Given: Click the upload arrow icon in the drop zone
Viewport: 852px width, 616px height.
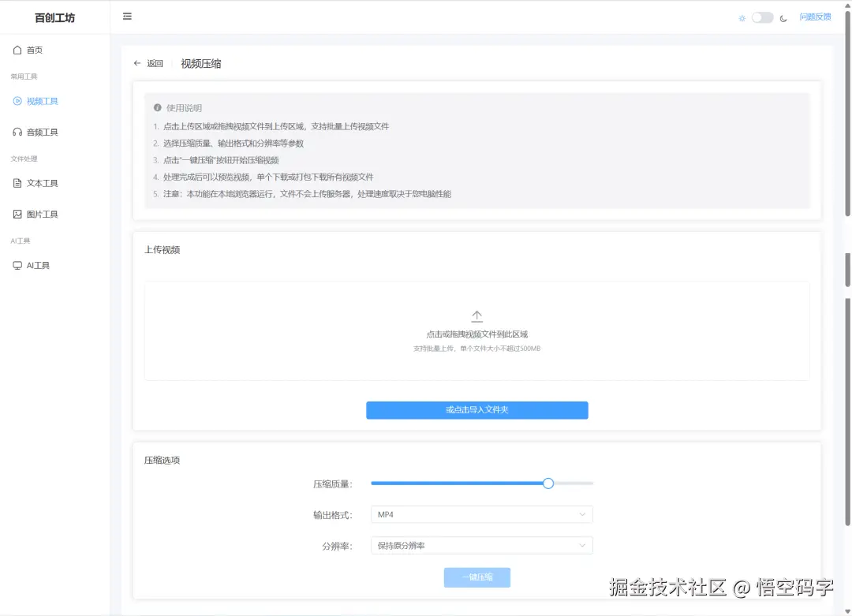Looking at the screenshot, I should pos(476,315).
